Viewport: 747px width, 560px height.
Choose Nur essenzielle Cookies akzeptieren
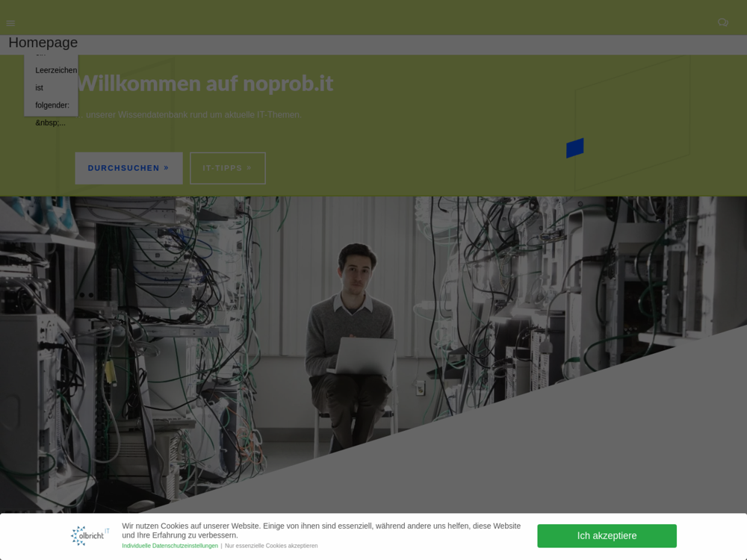[271, 546]
